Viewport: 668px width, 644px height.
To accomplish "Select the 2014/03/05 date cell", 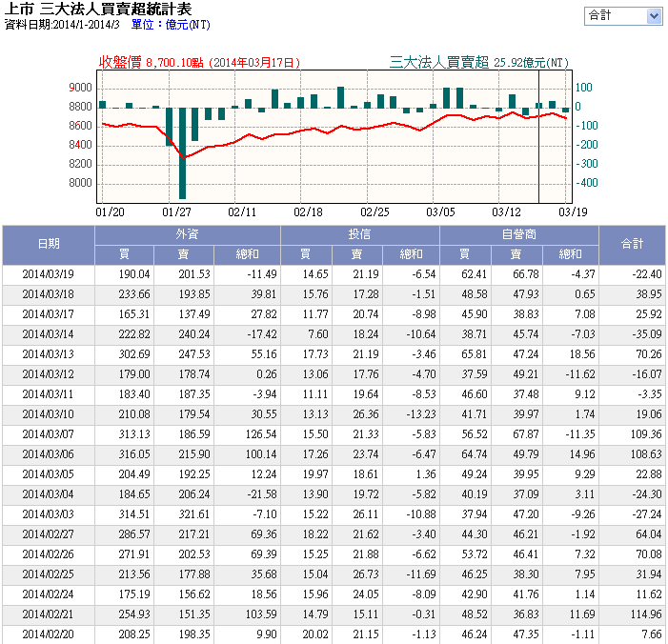I will pyautogui.click(x=49, y=475).
